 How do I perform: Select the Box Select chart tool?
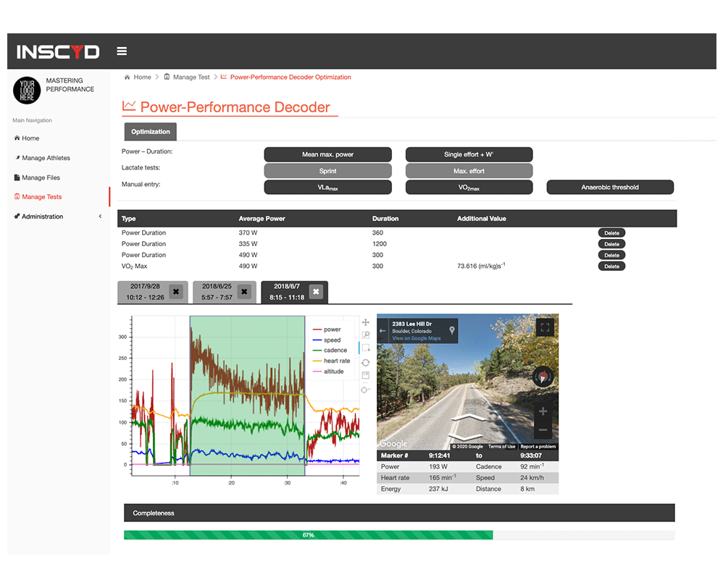coord(366,348)
